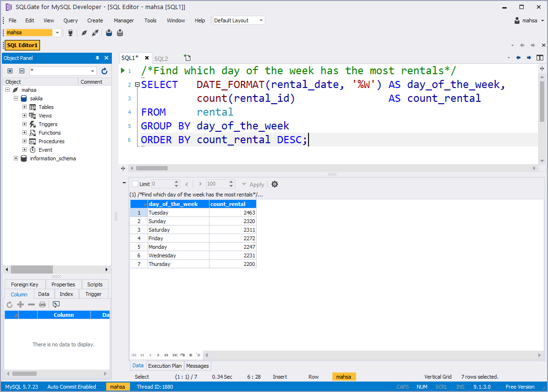Refresh the Object Panel tree
The height and width of the screenshot is (392, 548).
point(104,71)
